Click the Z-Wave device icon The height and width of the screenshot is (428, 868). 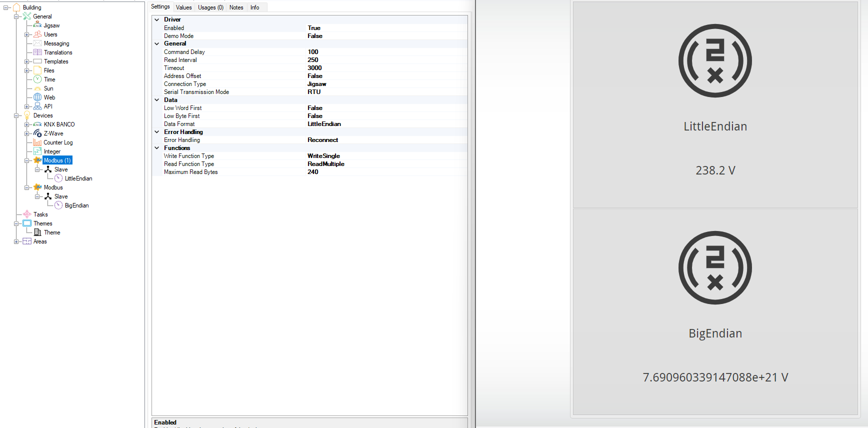point(37,133)
